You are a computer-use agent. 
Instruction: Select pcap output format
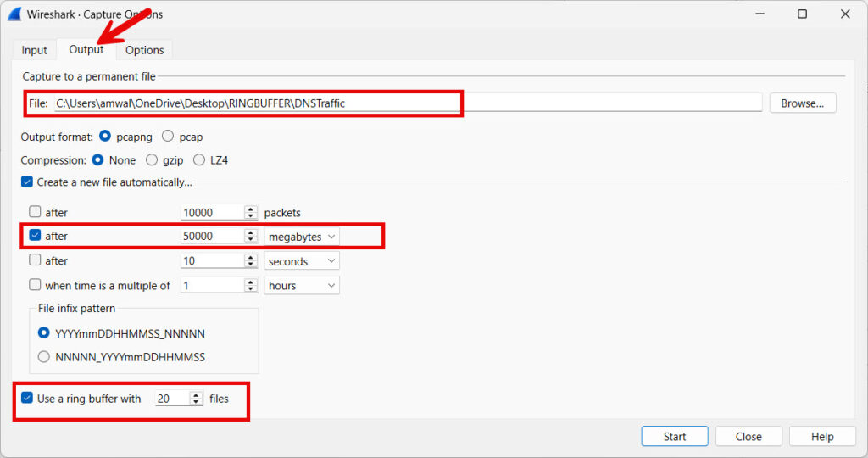pyautogui.click(x=168, y=137)
